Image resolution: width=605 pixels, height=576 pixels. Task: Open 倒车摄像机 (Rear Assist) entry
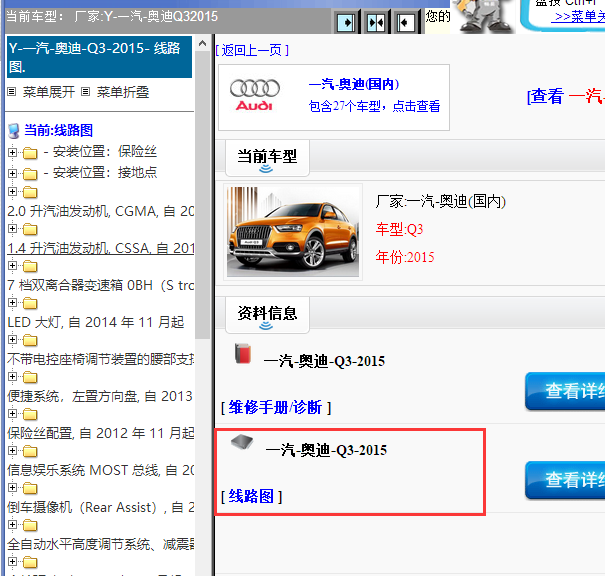pos(100,507)
